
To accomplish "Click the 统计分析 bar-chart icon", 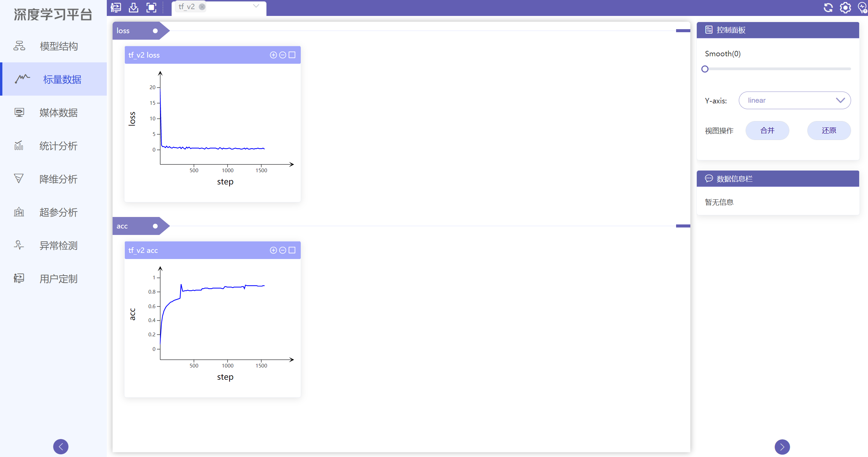I will tap(19, 145).
